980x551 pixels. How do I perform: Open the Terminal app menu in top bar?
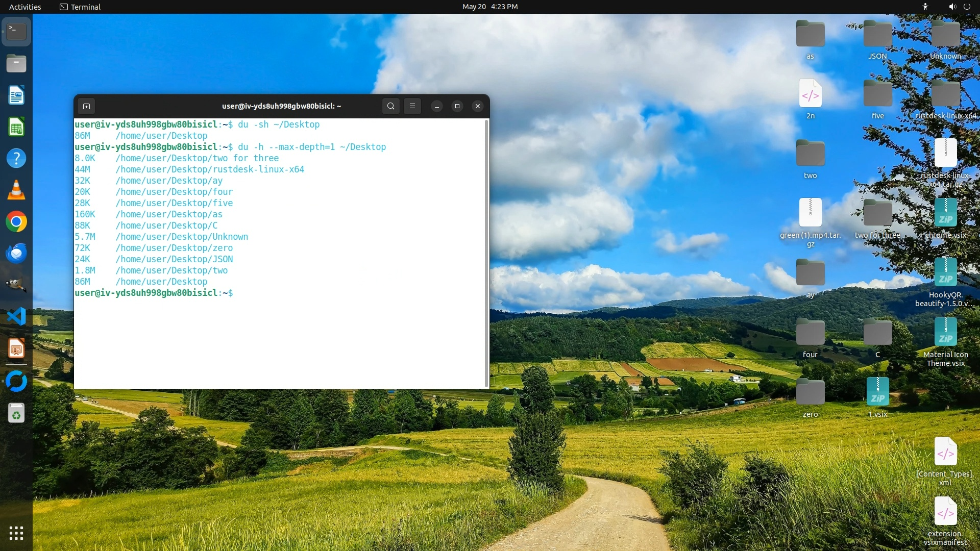click(80, 7)
